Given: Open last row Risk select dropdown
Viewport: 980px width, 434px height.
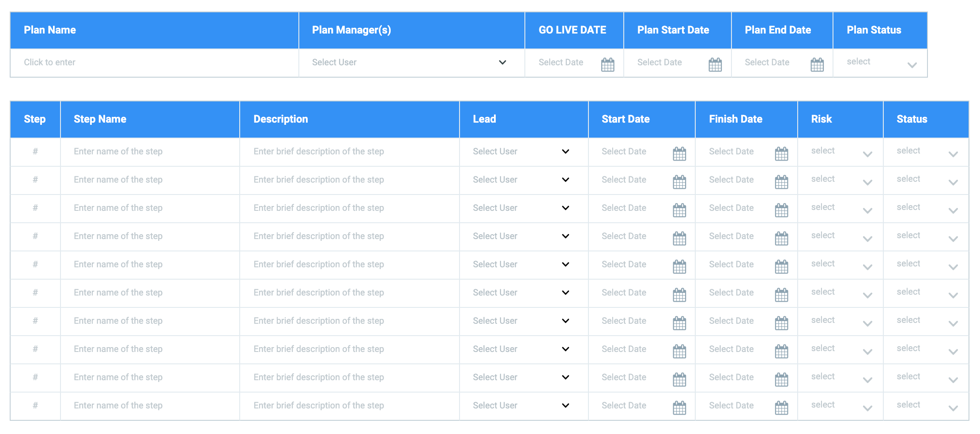Looking at the screenshot, I should point(867,408).
